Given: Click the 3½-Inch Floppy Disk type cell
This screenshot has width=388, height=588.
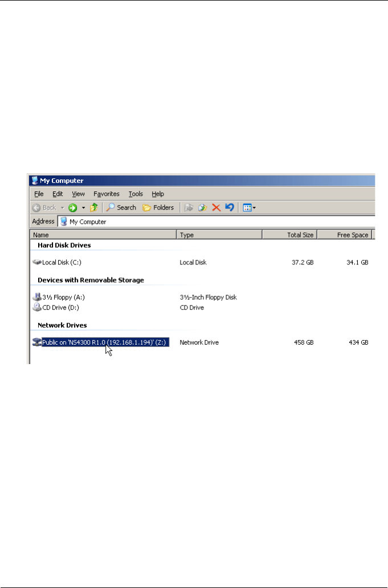Looking at the screenshot, I should 208,297.
